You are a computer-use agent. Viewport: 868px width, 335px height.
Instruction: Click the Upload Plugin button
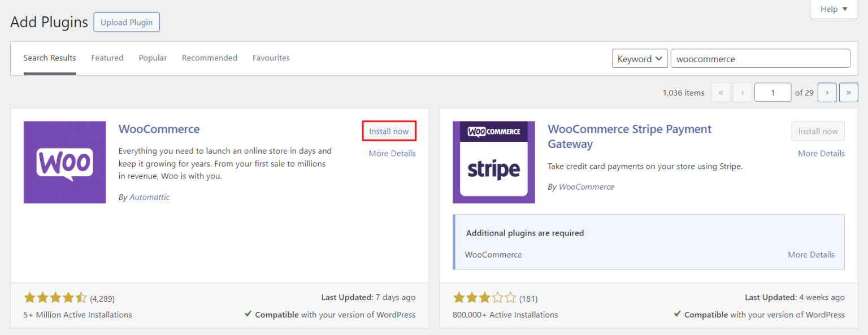[126, 22]
